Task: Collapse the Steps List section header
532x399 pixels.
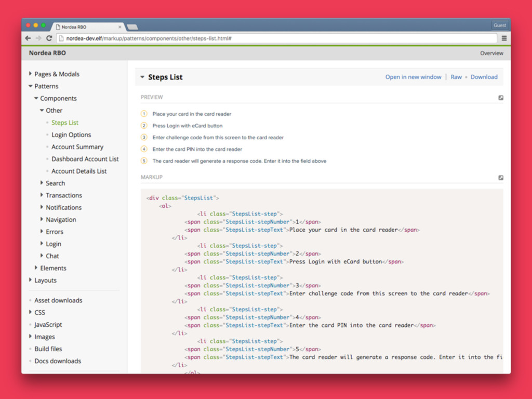Action: [x=142, y=77]
